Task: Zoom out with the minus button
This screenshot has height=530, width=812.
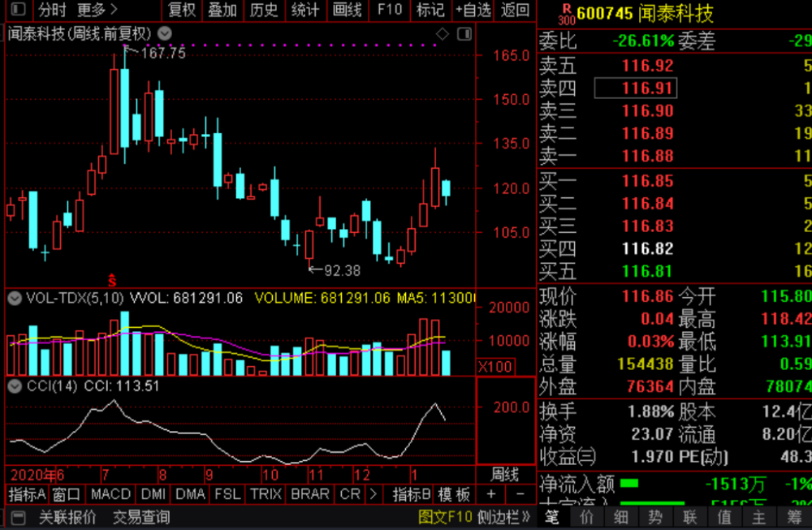Action: point(520,494)
